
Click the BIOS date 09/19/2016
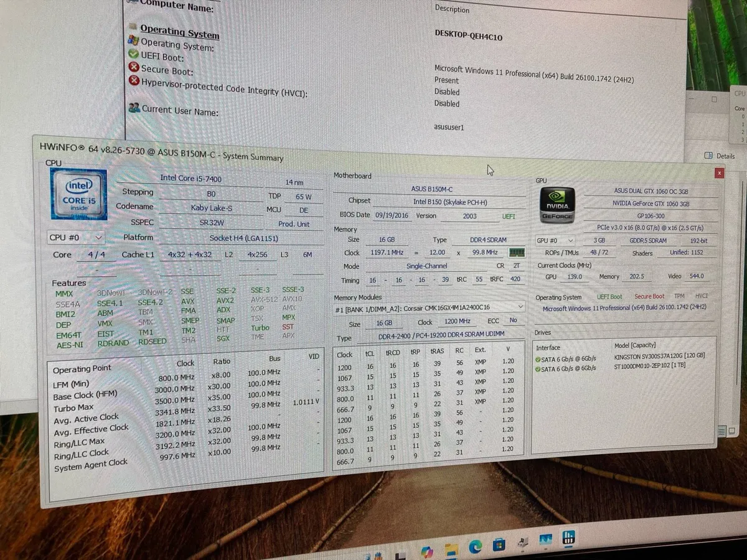[390, 215]
